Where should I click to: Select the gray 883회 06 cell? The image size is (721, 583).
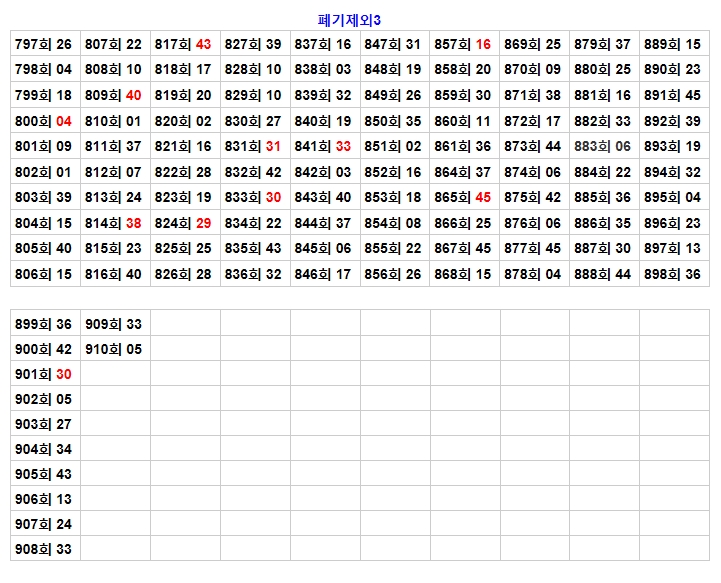pyautogui.click(x=603, y=146)
